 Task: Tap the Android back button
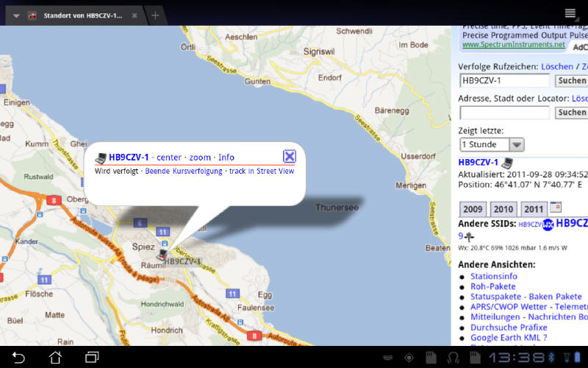tap(18, 357)
